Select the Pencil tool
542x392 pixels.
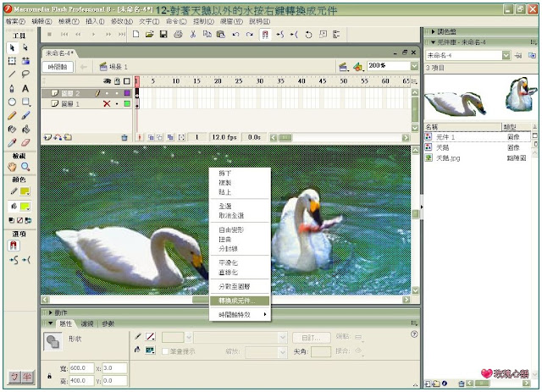click(x=12, y=115)
